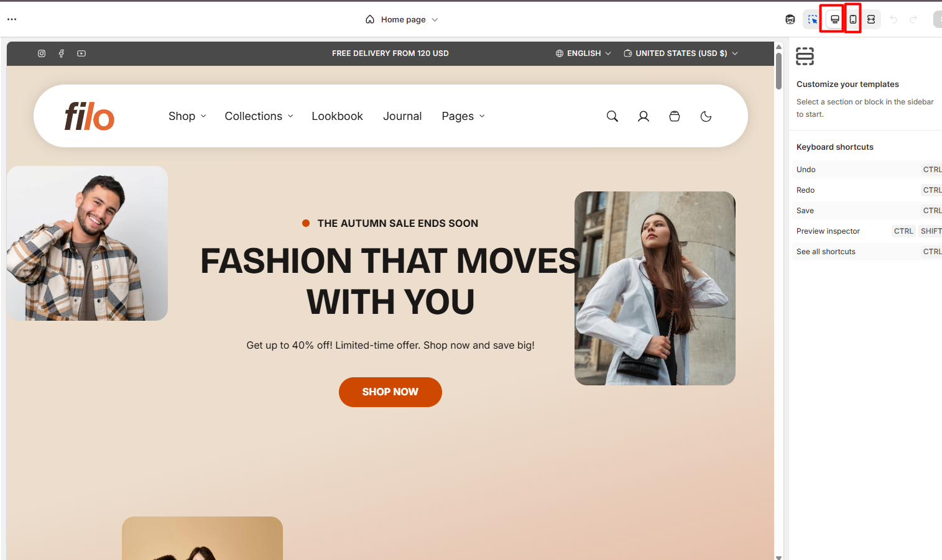Open the English language selector
Image resolution: width=942 pixels, height=560 pixels.
pyautogui.click(x=583, y=53)
